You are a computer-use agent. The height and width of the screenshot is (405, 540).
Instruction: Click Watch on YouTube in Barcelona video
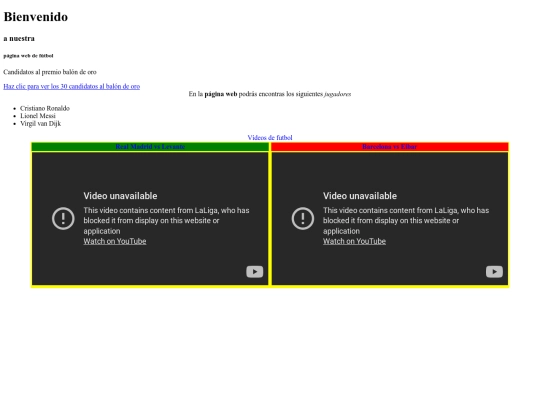click(x=354, y=241)
